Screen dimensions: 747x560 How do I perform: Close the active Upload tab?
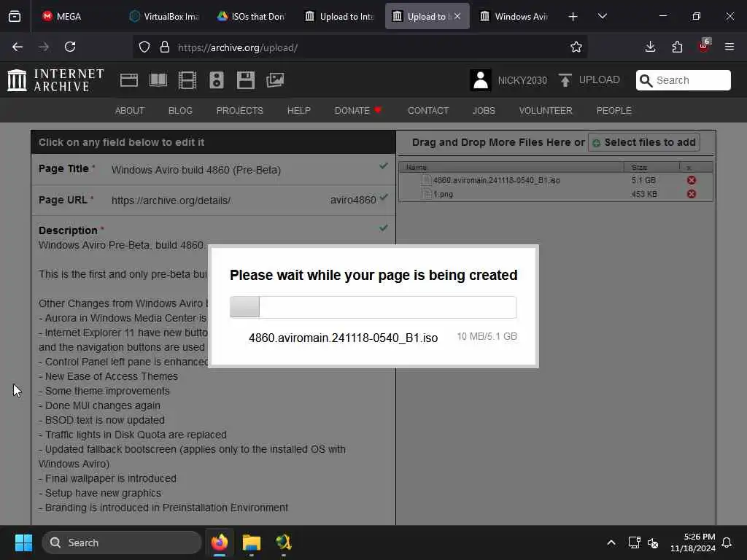[457, 16]
